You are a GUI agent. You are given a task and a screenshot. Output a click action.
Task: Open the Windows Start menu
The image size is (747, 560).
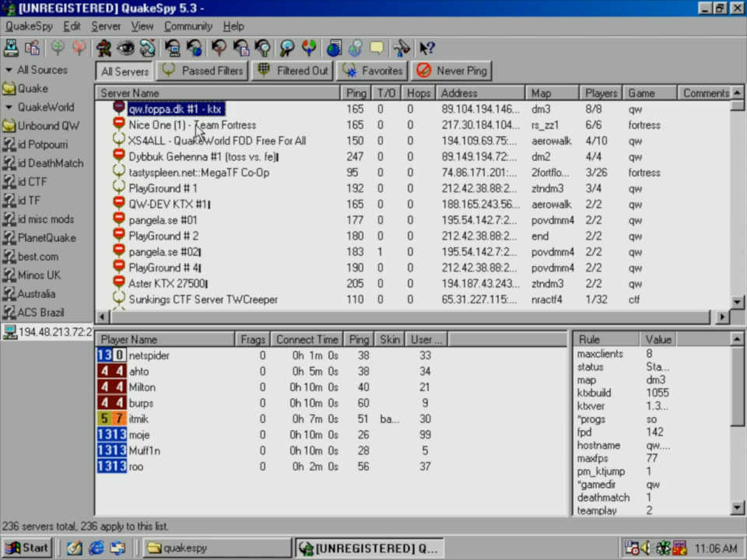(26, 548)
